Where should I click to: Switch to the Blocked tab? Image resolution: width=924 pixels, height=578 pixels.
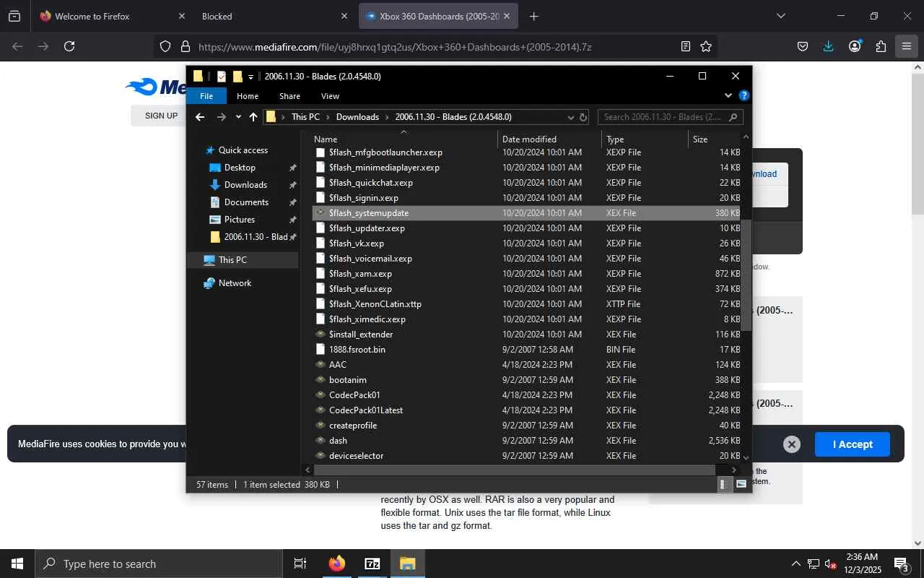coord(274,16)
